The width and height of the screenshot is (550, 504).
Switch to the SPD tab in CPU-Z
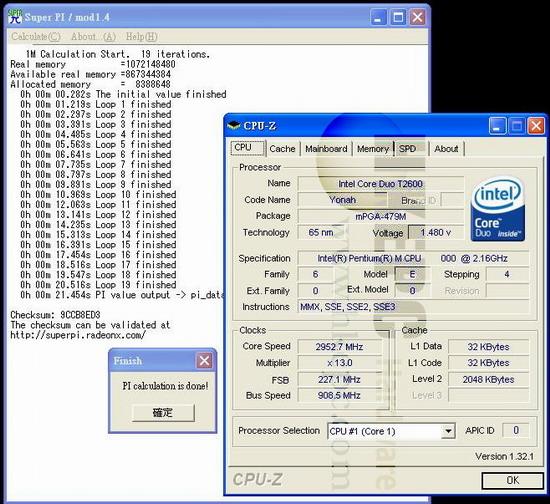pyautogui.click(x=408, y=149)
